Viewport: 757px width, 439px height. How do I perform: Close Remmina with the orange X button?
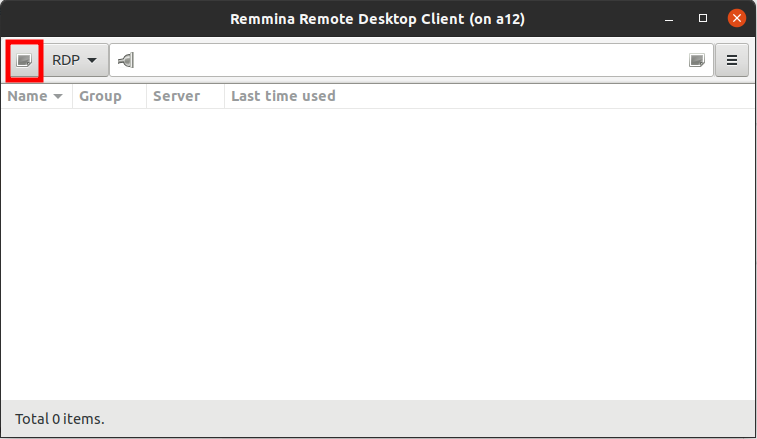pos(735,18)
